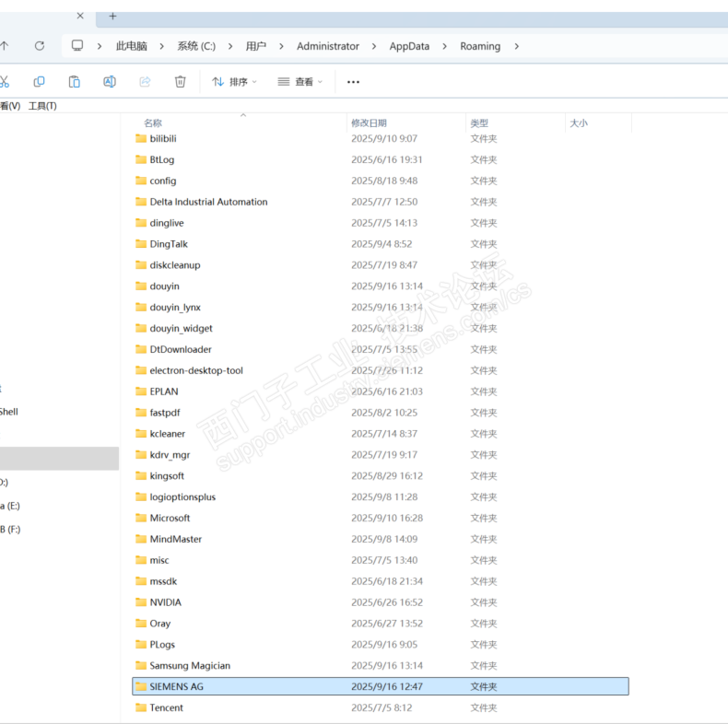Viewport: 728px width, 724px height.
Task: Open the three-dot more options menu
Action: pos(353,82)
